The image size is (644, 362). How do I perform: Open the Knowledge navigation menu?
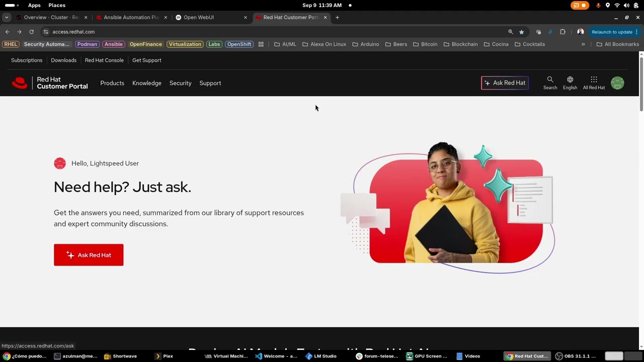(147, 83)
